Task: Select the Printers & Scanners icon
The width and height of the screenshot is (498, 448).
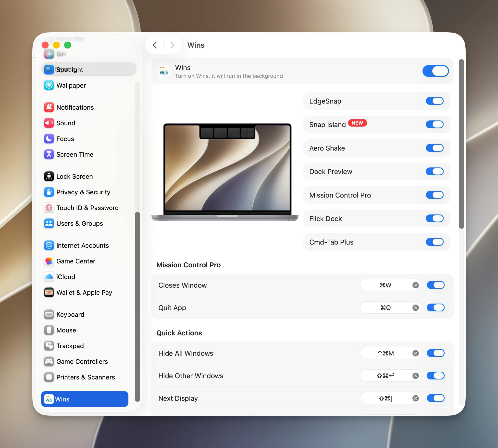Action: click(x=49, y=377)
